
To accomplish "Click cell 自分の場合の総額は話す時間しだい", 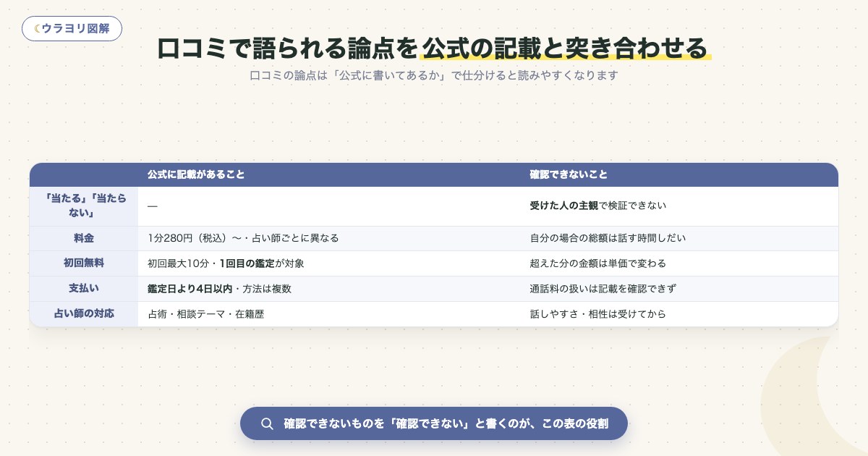I will point(608,238).
